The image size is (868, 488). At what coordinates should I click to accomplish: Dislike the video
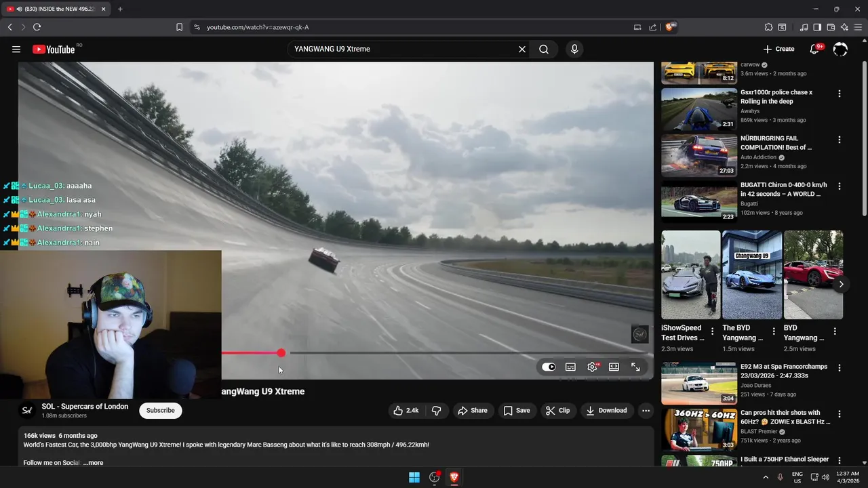(437, 410)
